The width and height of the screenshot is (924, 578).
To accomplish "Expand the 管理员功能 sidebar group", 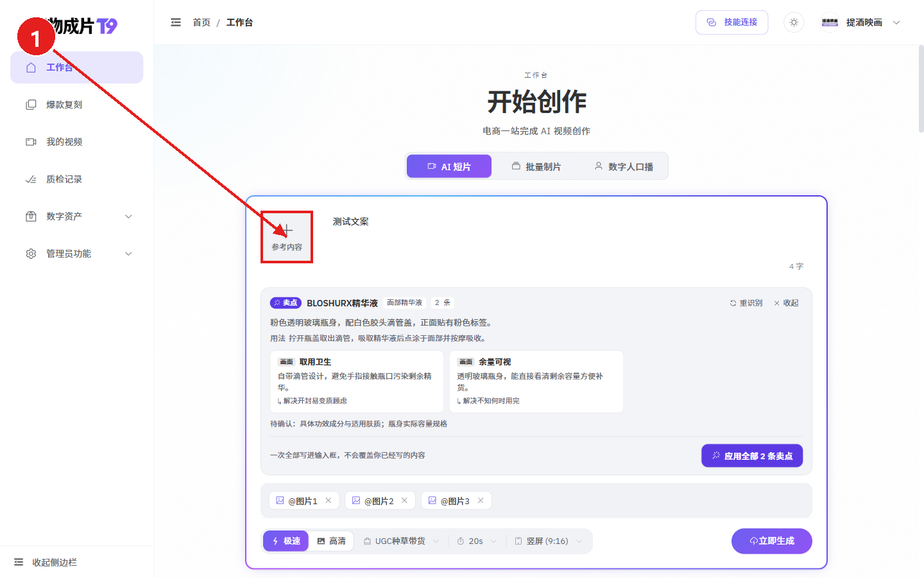I will tap(76, 254).
